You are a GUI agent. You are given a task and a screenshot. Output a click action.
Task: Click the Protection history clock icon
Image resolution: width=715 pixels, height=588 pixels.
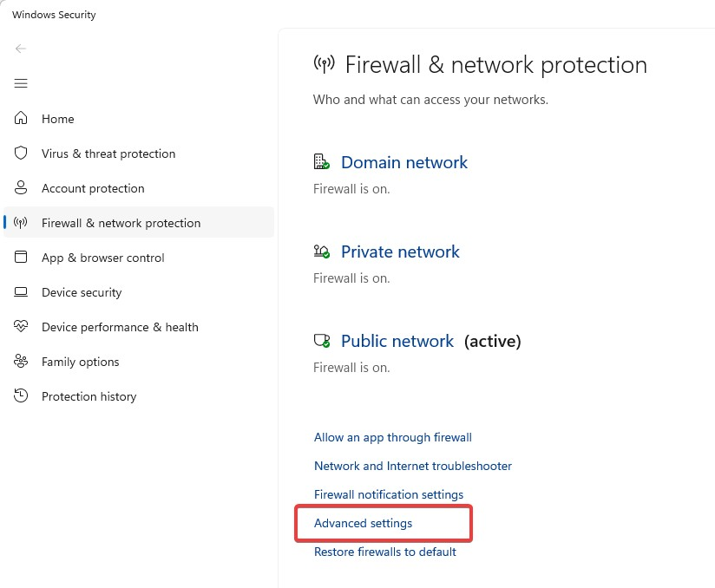(21, 395)
